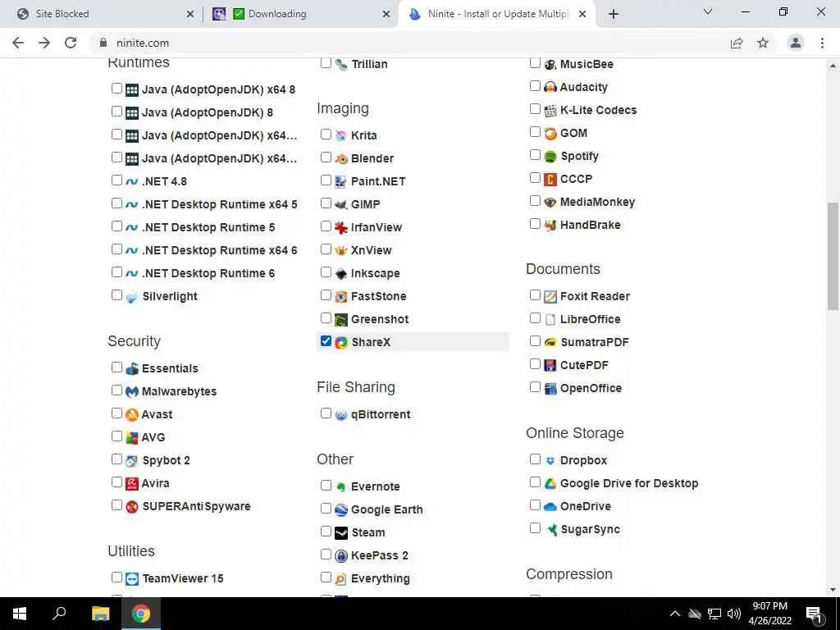Click the Dropbox icon
The height and width of the screenshot is (630, 840).
coord(550,461)
